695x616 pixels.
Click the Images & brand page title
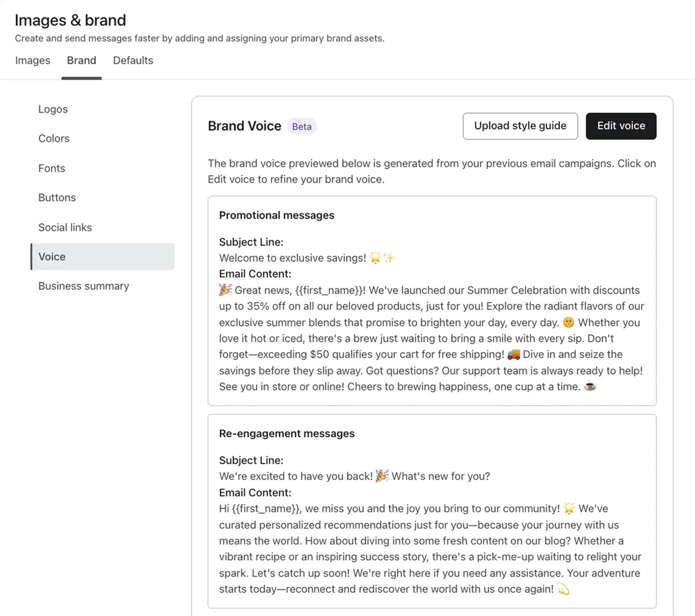(x=70, y=20)
